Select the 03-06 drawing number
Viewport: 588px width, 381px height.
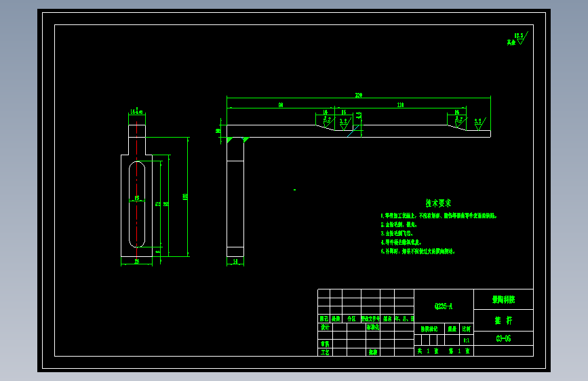coord(503,338)
